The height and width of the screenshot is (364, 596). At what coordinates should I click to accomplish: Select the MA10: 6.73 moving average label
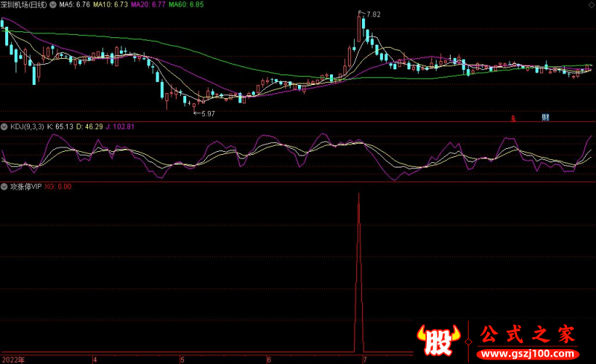(110, 5)
